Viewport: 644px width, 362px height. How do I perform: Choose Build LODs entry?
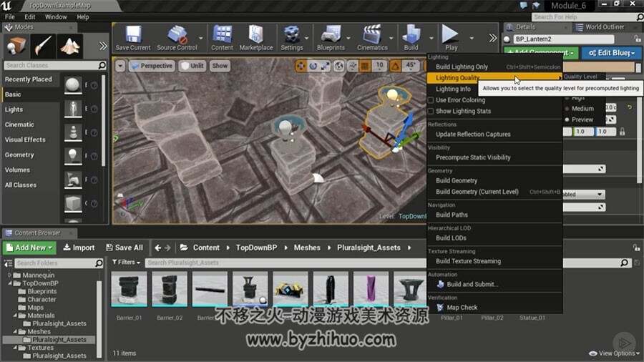(494, 238)
